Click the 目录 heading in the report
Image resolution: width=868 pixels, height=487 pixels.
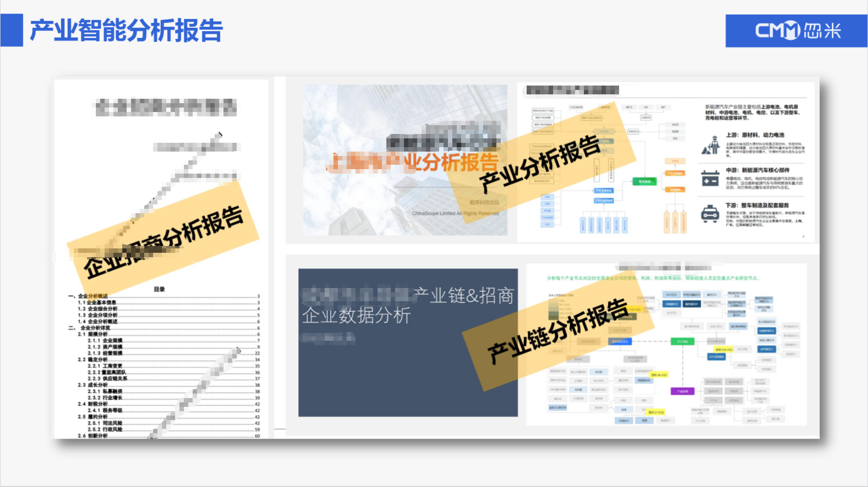(159, 289)
